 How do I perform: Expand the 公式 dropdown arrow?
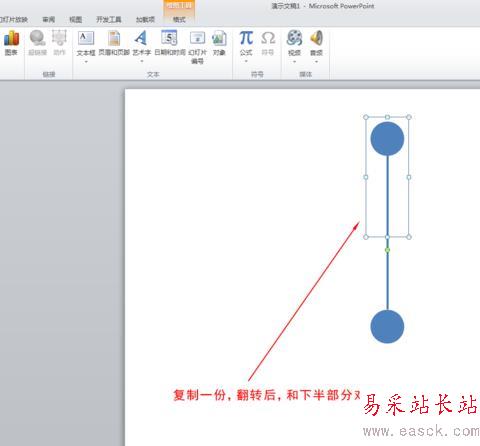pos(246,62)
